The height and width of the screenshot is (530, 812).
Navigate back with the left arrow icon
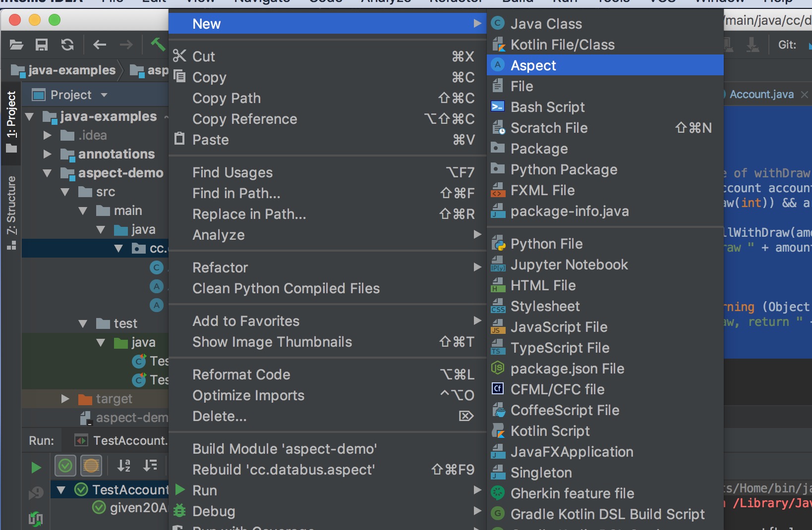[x=100, y=45]
